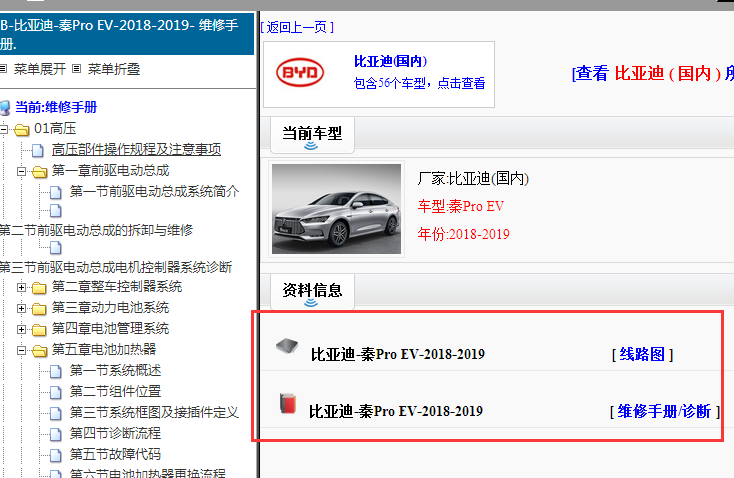The height and width of the screenshot is (478, 734).
Task: Click 包含56个车型，点击查看 link
Action: 419,83
